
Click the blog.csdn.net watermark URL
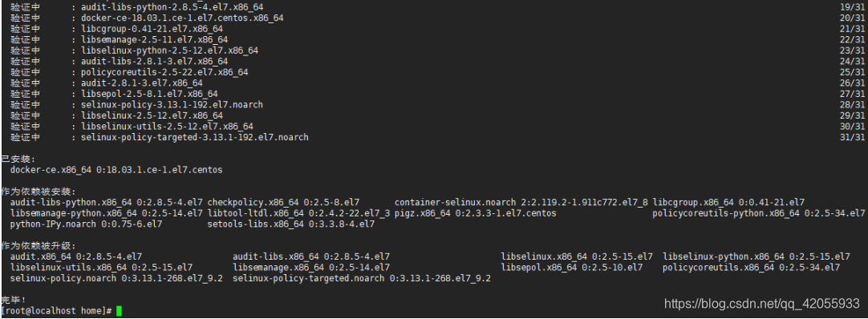tap(762, 303)
